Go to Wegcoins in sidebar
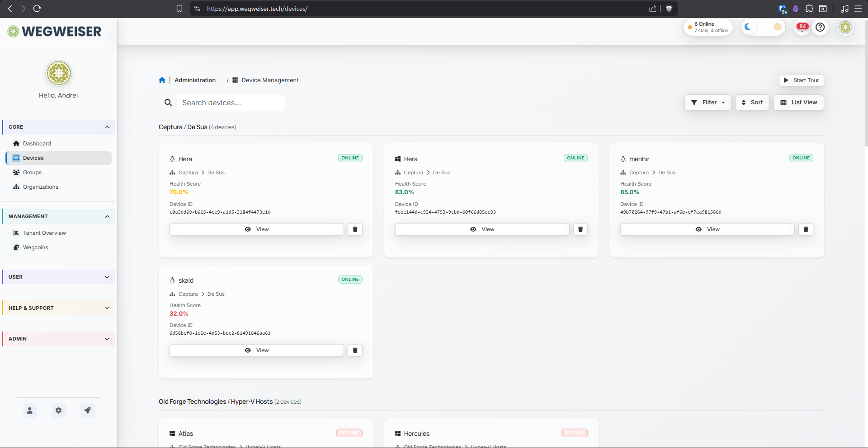The height and width of the screenshot is (448, 868). click(35, 247)
